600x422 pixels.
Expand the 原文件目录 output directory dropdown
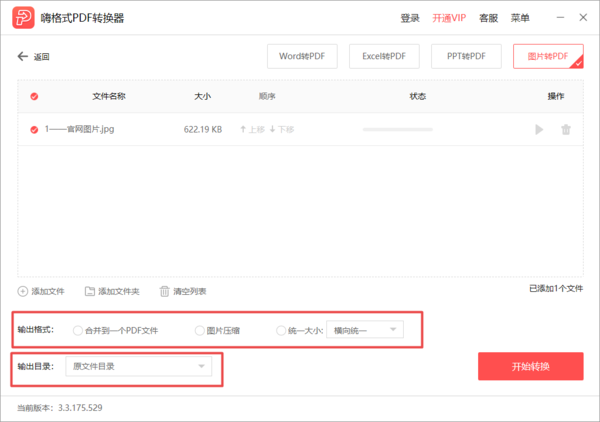tap(140, 367)
